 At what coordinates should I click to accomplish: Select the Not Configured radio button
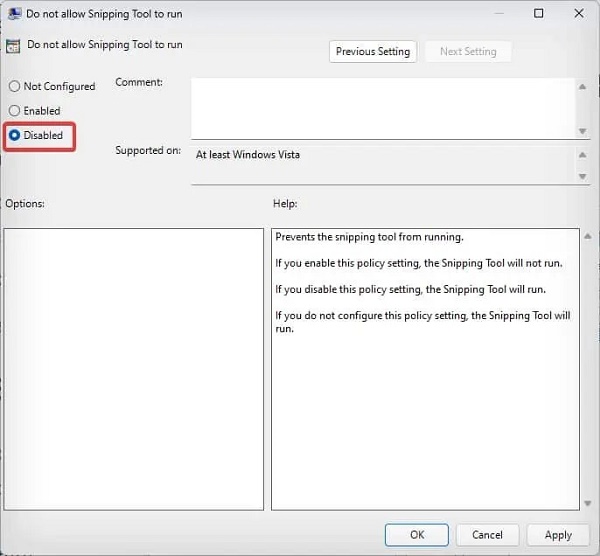[x=14, y=86]
